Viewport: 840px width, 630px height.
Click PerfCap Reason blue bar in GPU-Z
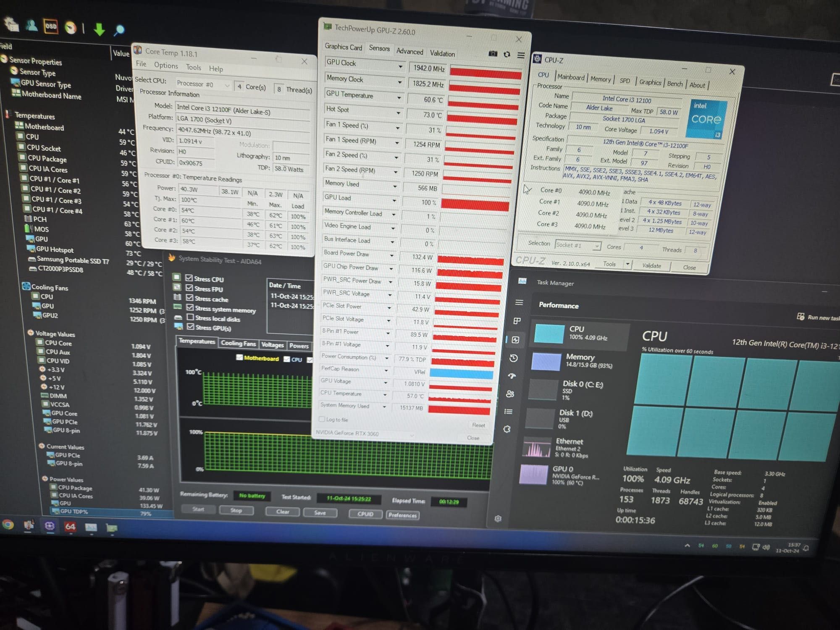tap(461, 373)
